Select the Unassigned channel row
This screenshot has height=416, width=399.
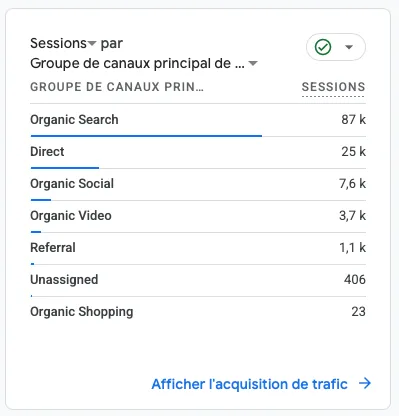(198, 280)
